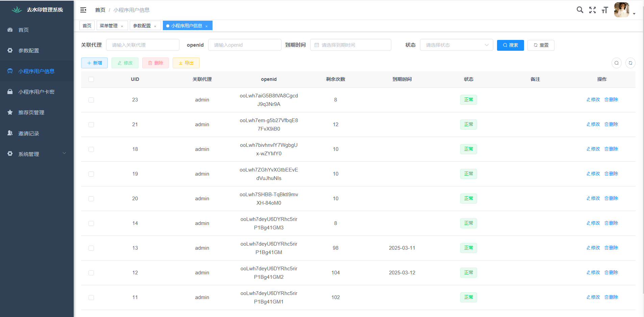Expand the 系统管理 sidebar menu

click(36, 154)
